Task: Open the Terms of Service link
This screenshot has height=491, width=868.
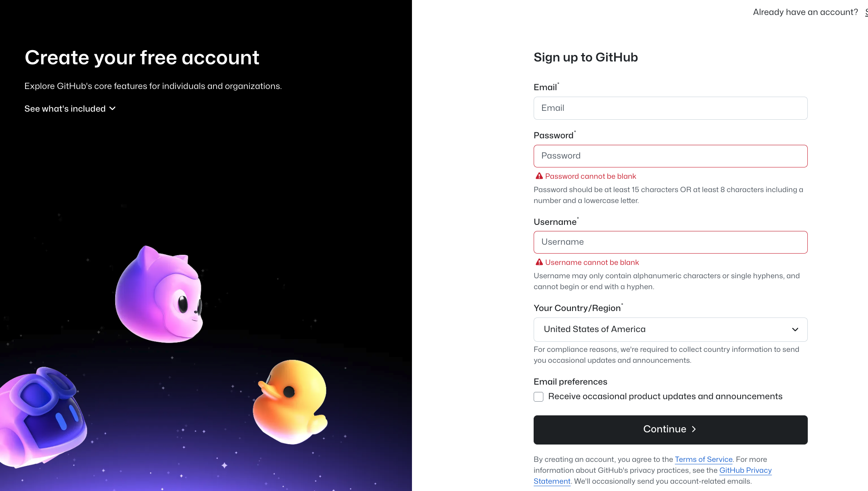Action: coord(703,459)
